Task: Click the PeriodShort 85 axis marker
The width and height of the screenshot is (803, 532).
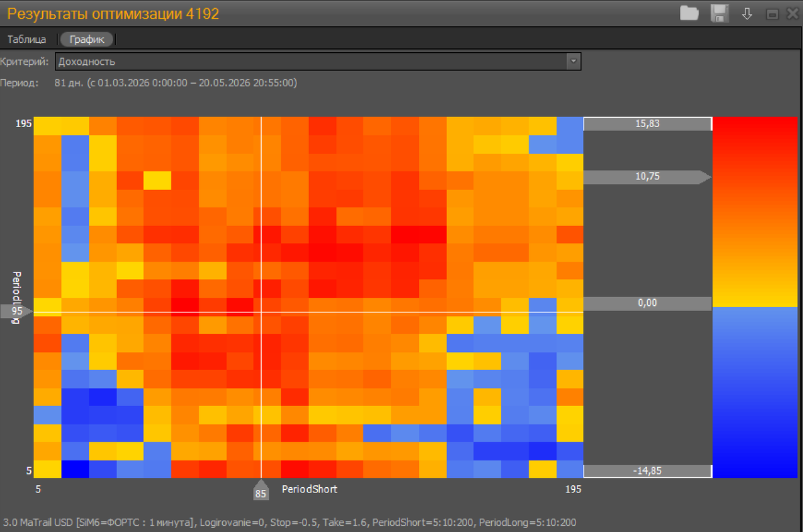Action: 261,490
